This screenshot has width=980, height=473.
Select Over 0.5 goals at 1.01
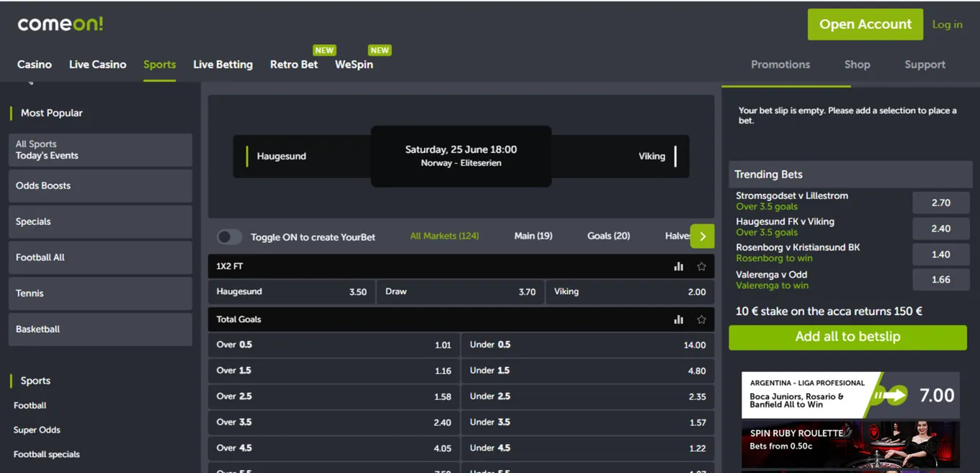(x=334, y=345)
